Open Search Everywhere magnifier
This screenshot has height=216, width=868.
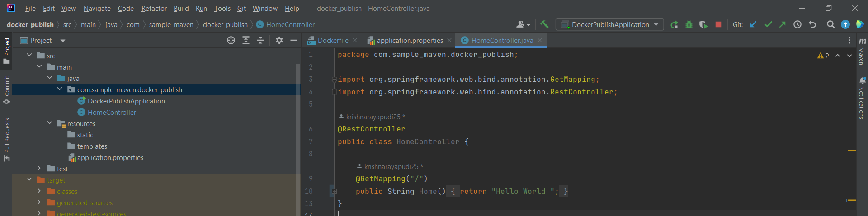(830, 24)
